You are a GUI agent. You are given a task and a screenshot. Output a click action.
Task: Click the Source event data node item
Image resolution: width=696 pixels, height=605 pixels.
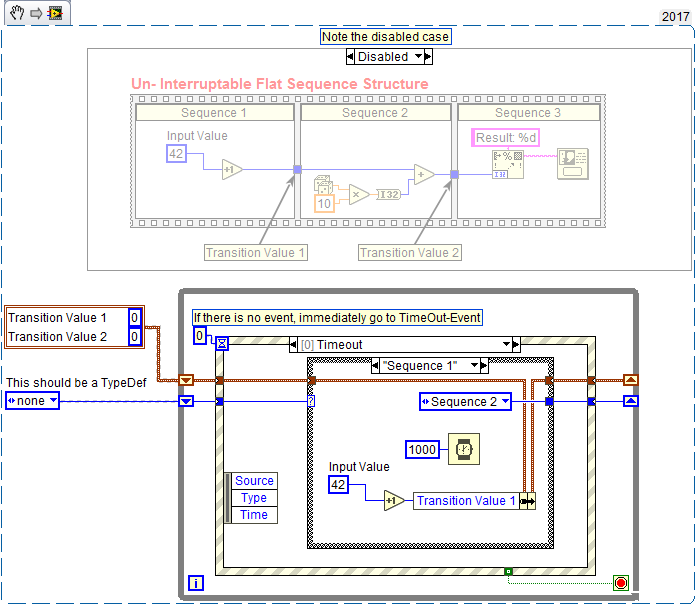pos(254,481)
